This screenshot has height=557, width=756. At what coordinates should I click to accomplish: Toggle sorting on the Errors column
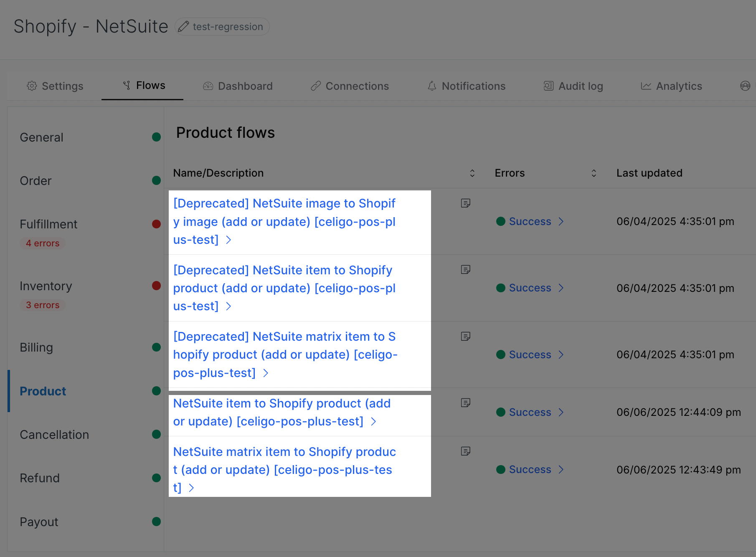point(594,173)
